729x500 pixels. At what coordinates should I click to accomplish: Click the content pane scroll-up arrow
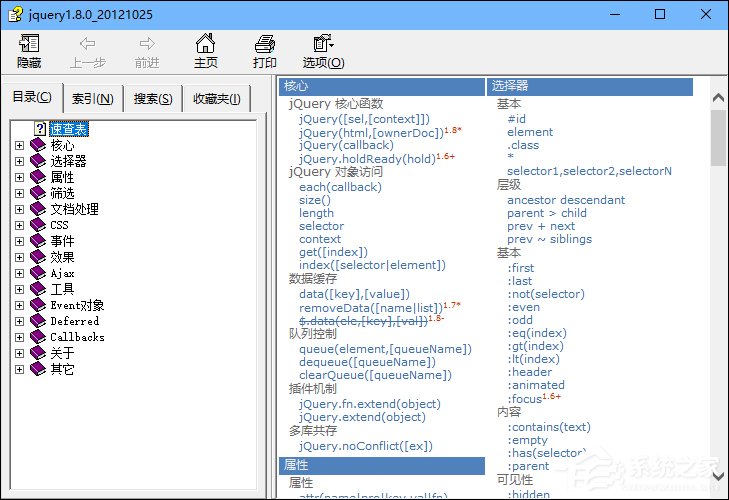point(718,97)
